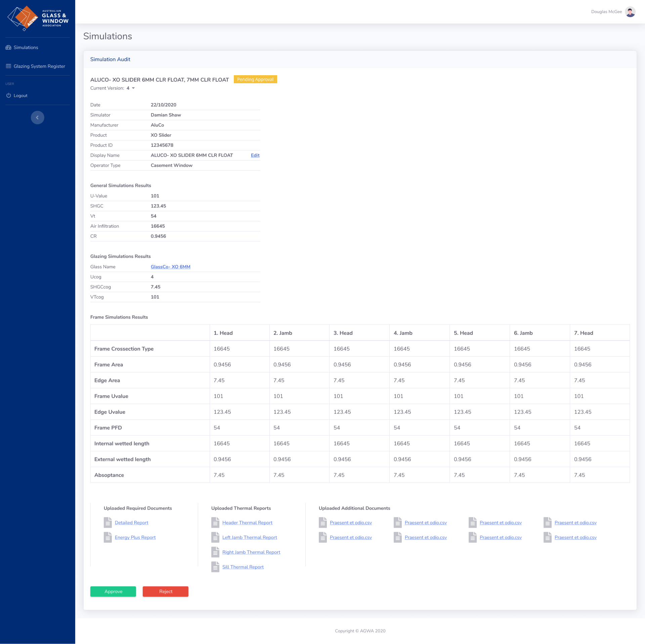Select the Simulations dashboard icon in sidebar
Image resolution: width=645 pixels, height=644 pixels.
[x=8, y=47]
